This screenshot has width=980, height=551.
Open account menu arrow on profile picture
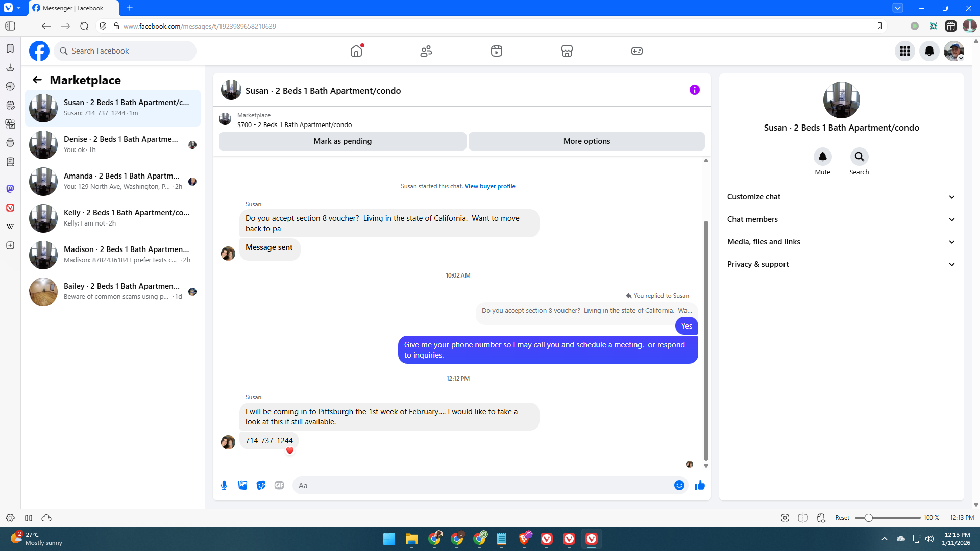tap(961, 58)
